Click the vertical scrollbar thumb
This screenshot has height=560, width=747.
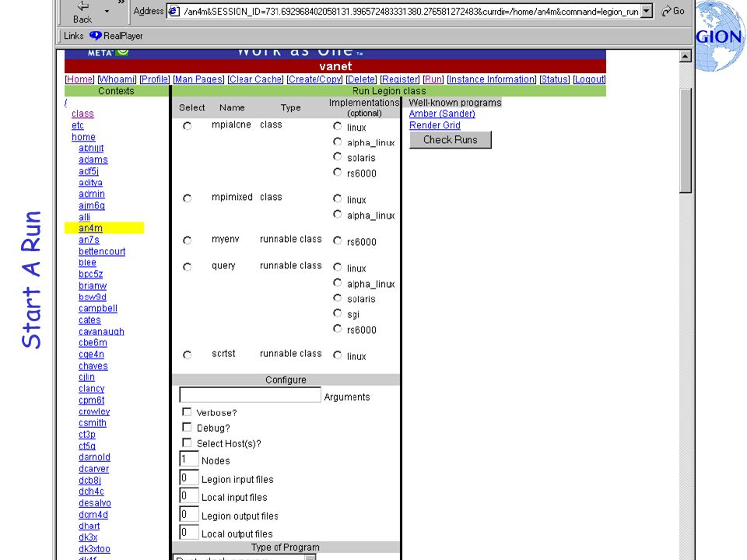685,141
